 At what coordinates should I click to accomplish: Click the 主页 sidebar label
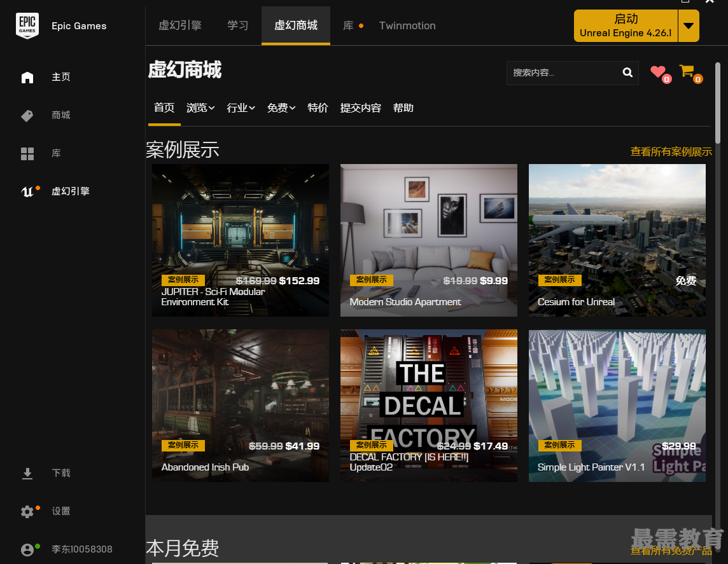tap(61, 77)
